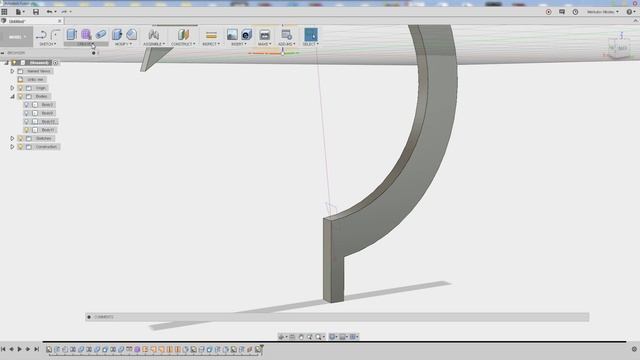
Task: Open the MODIFY dropdown menu
Action: pyautogui.click(x=123, y=44)
